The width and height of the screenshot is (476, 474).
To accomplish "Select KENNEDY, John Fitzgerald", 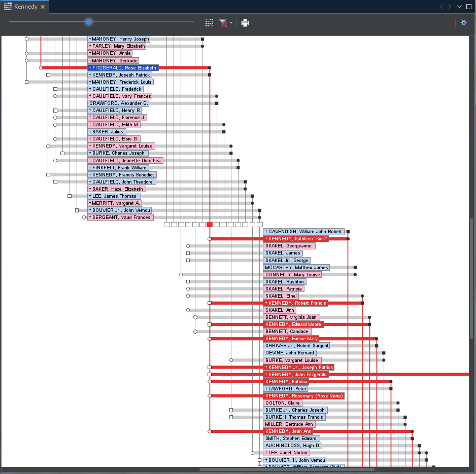I will [296, 375].
